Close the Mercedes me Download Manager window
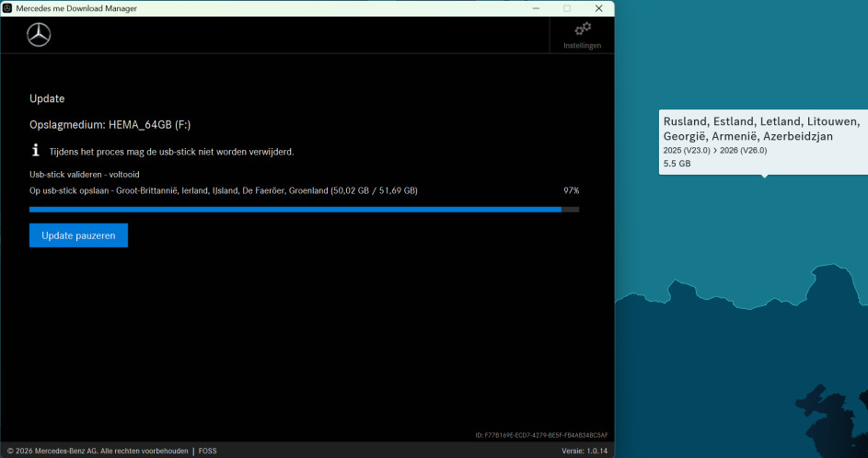 (x=599, y=8)
